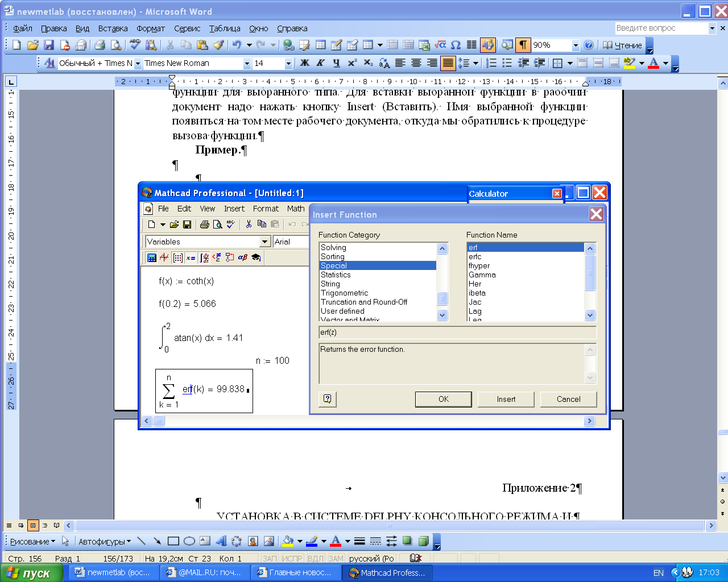Toggle the Drawing toolbar button
Viewport: 728px width, 582px height.
tap(488, 45)
